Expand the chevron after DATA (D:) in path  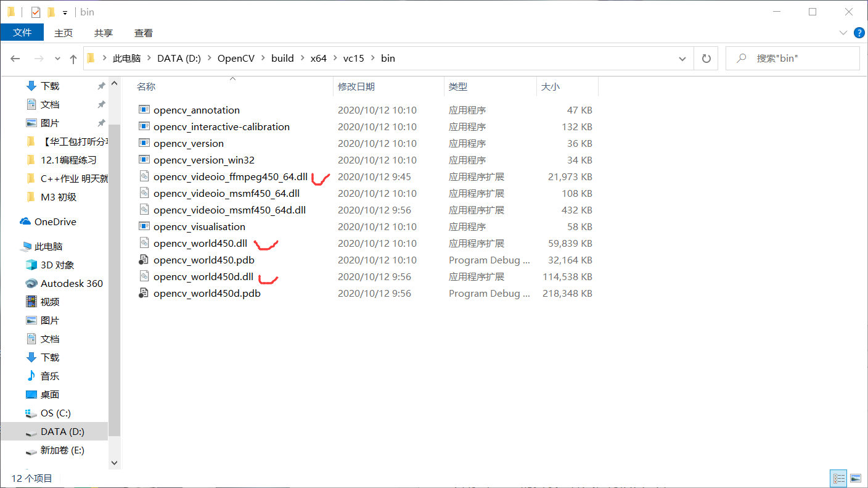209,59
